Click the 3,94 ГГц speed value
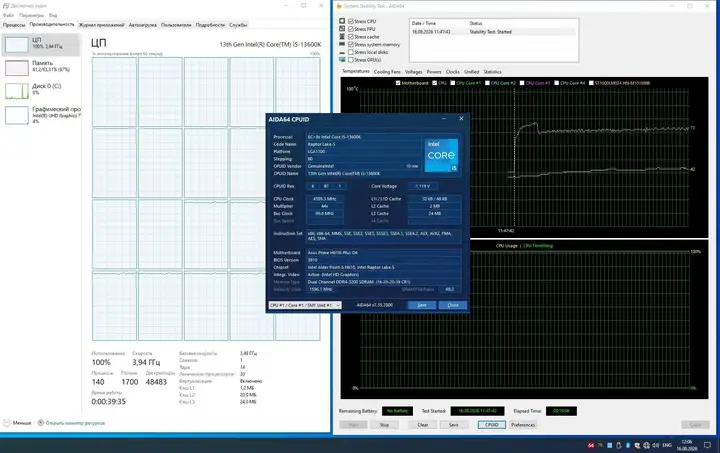 [x=146, y=363]
